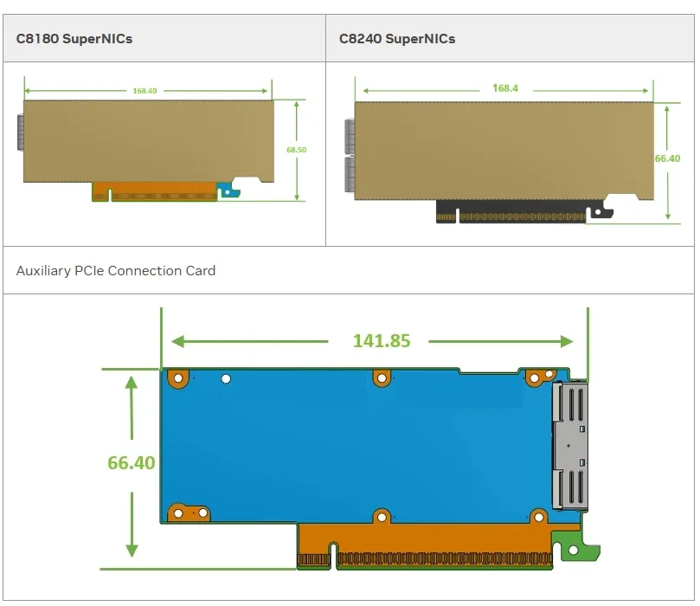
Task: Click the gray connector on auxiliary card
Action: click(569, 445)
